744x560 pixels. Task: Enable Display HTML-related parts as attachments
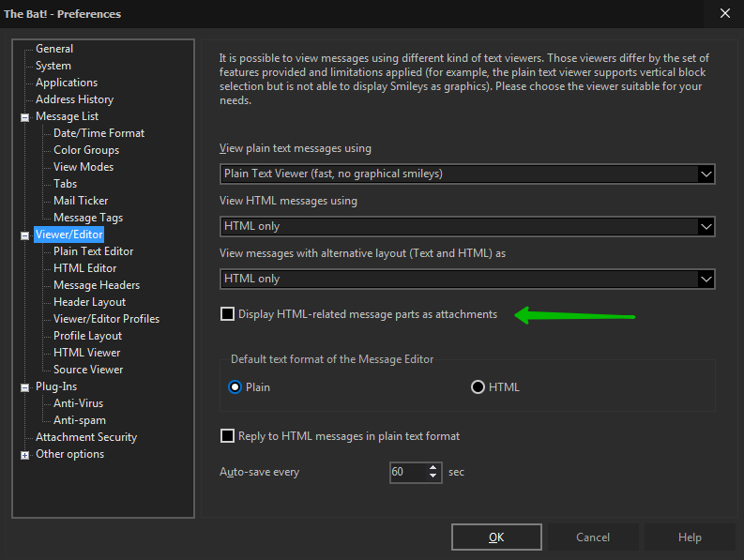227,313
